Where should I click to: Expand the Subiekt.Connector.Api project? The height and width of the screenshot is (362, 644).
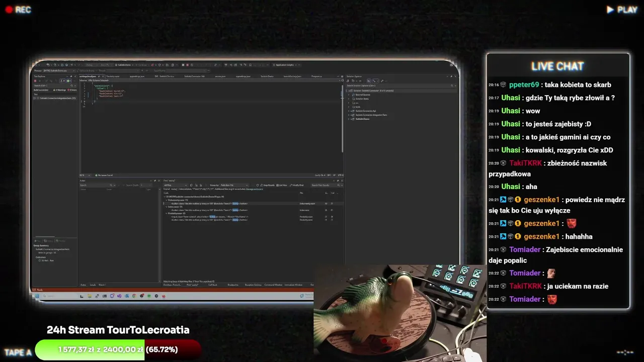point(349,111)
